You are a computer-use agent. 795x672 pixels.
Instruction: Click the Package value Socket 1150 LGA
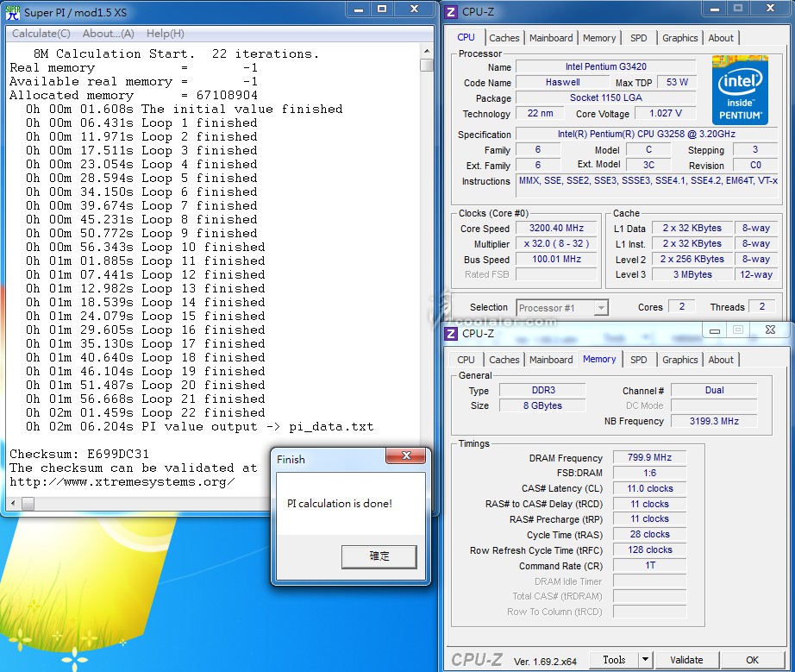(605, 97)
